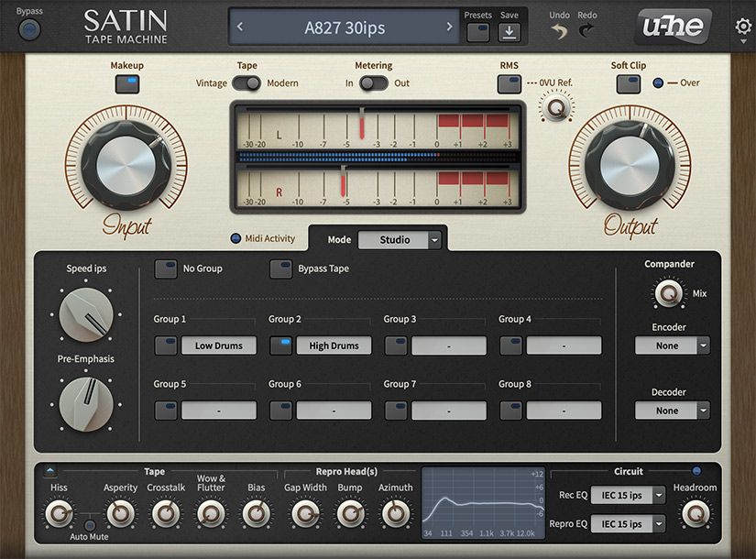The image size is (756, 559).
Task: Click the Bypass button in top-left corner
Action: pos(27,28)
